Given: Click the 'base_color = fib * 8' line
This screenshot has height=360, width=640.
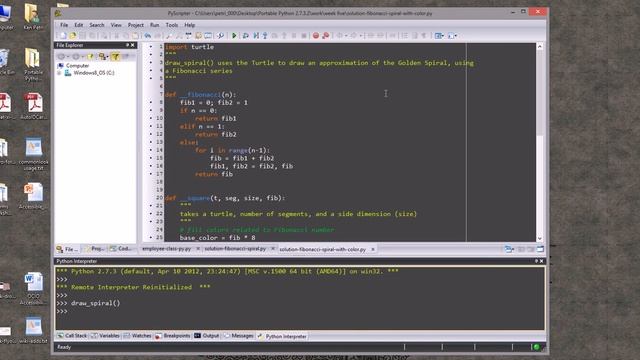Looking at the screenshot, I should click(x=218, y=238).
